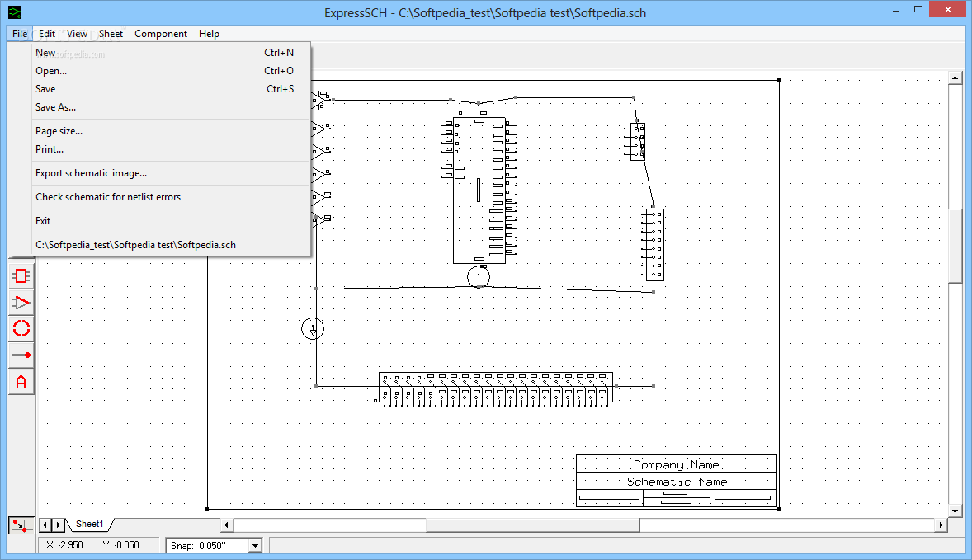Select the text tool letter A icon

tap(21, 382)
